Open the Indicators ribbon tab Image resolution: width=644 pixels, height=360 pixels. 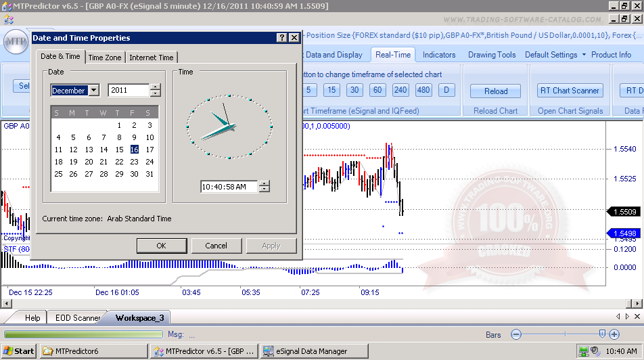click(x=439, y=55)
